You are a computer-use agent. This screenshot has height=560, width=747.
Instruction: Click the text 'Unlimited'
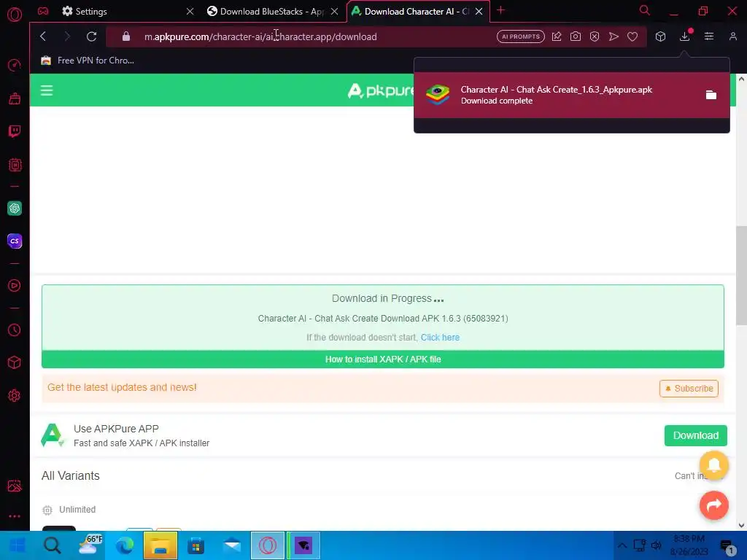77,510
